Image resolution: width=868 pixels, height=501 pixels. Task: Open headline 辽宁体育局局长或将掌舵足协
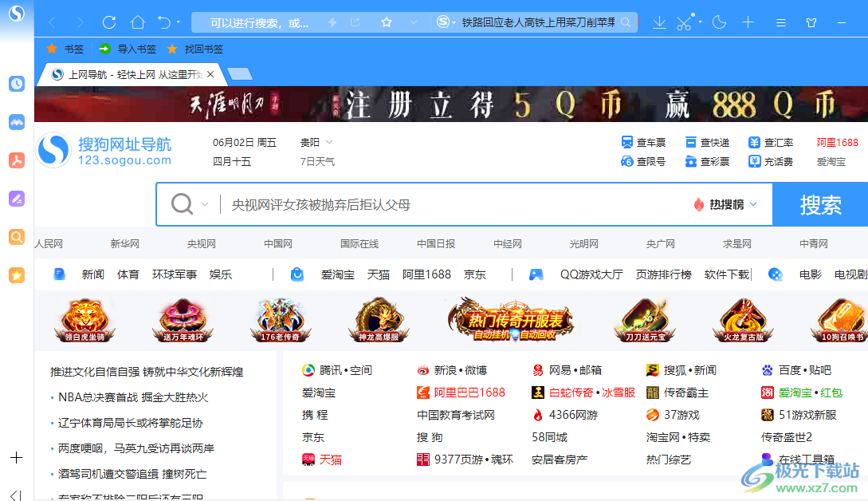pyautogui.click(x=131, y=423)
